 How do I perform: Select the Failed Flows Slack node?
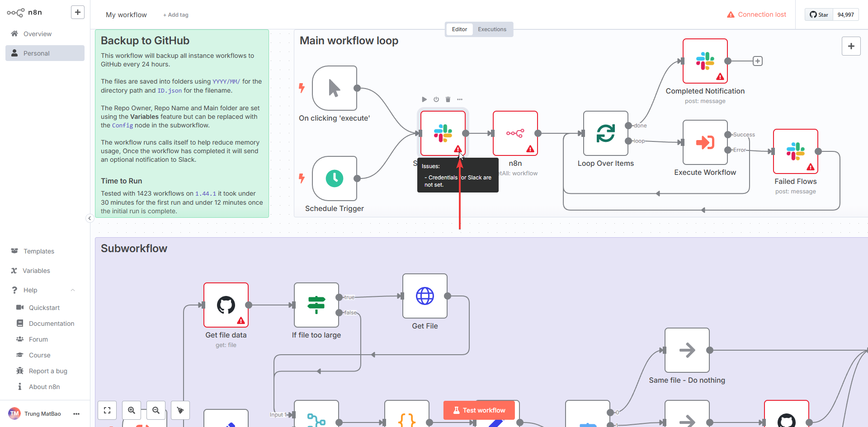pyautogui.click(x=796, y=151)
